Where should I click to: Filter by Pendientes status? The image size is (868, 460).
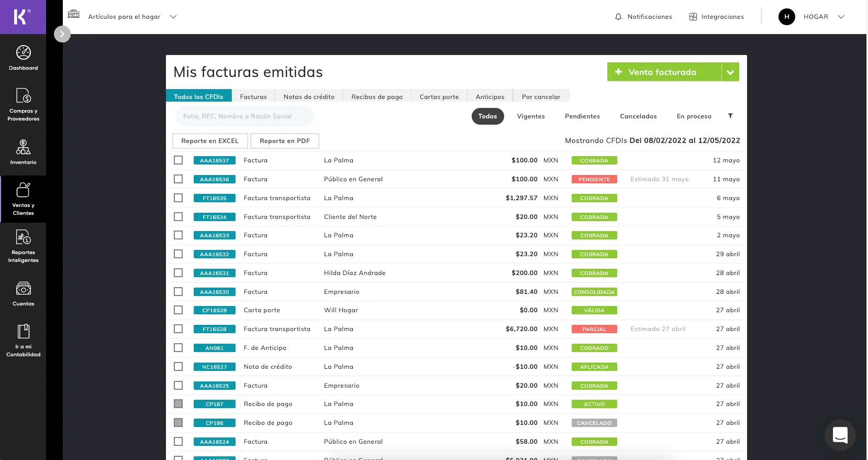(x=582, y=116)
